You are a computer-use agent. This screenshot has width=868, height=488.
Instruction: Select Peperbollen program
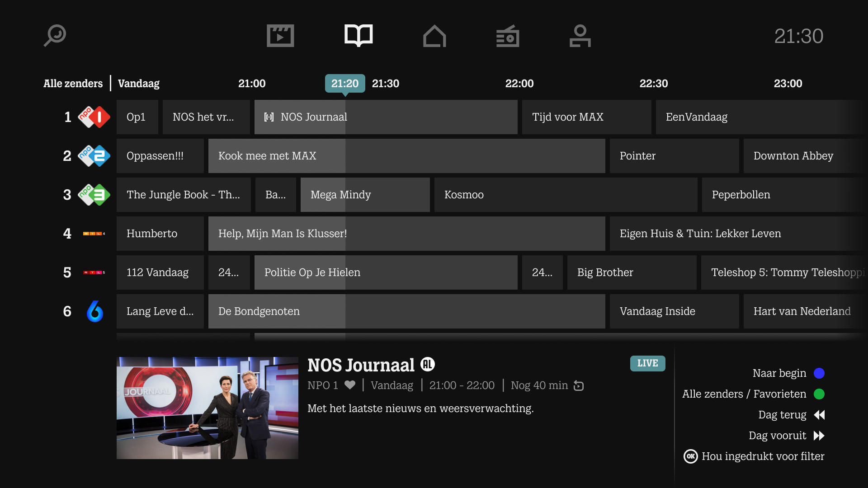pyautogui.click(x=785, y=195)
